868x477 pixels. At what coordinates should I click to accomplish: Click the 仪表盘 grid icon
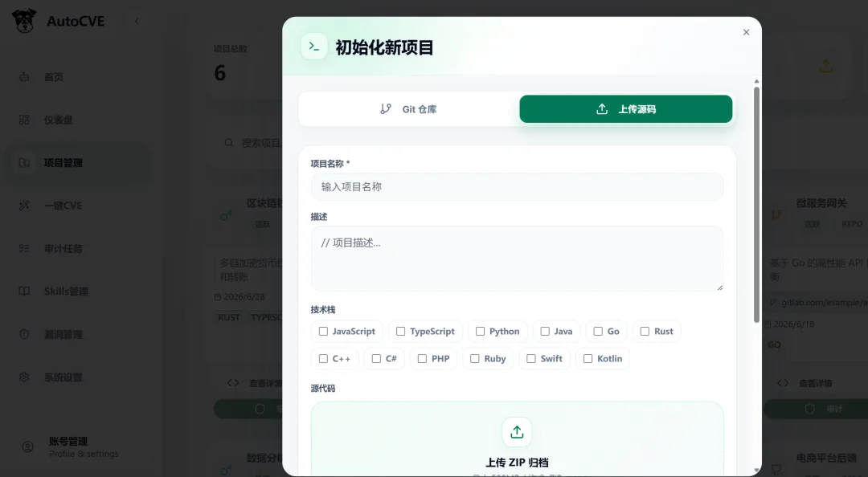pos(24,120)
